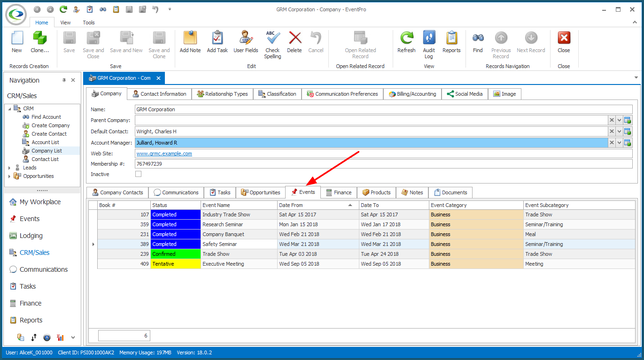
Task: Select Create Company in CRM tree
Action: [x=50, y=125]
